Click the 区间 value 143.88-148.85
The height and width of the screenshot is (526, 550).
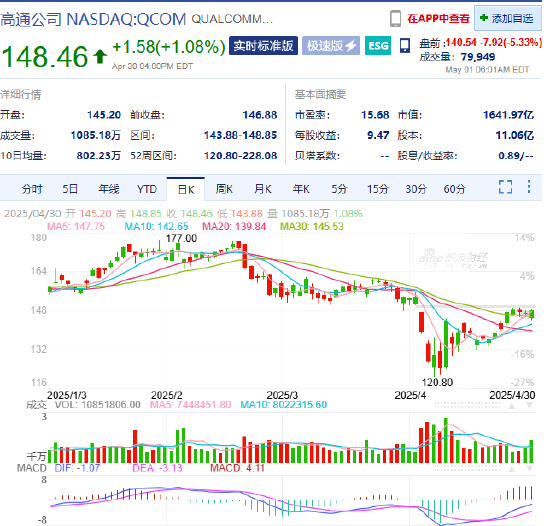(x=241, y=135)
